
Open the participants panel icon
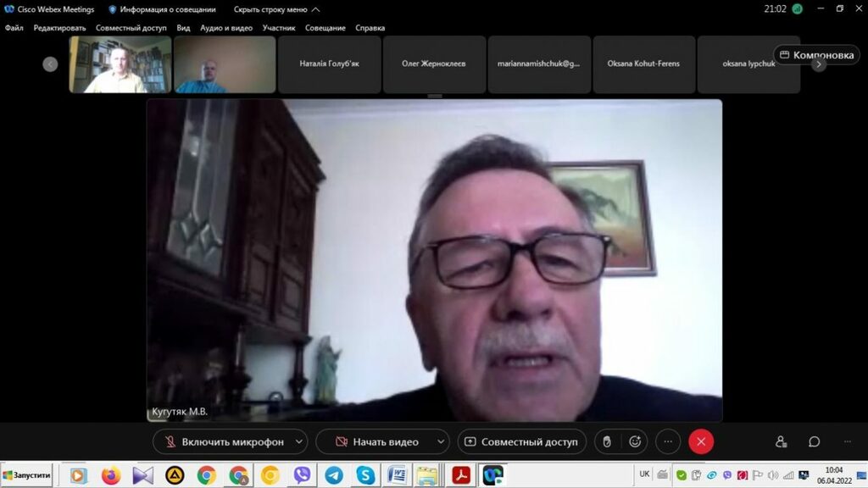781,441
